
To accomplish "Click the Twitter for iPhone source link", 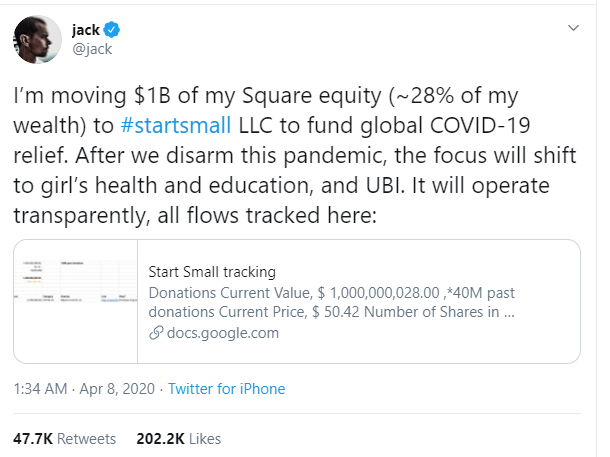I will pyautogui.click(x=227, y=389).
